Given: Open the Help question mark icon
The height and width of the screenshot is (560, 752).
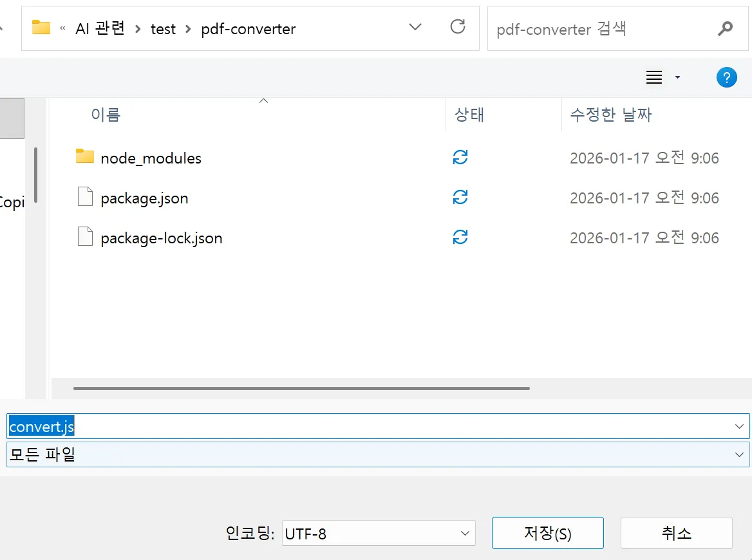Looking at the screenshot, I should 727,77.
